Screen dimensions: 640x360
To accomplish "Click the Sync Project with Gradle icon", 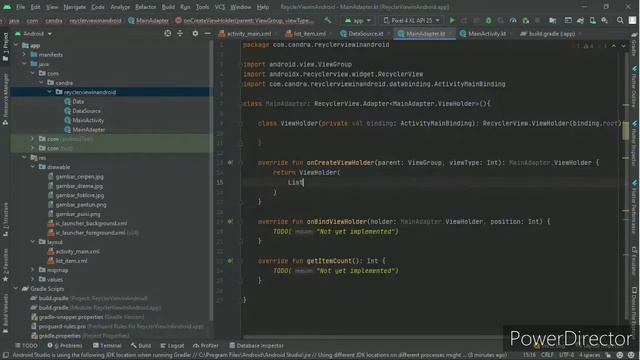I will click(580, 20).
